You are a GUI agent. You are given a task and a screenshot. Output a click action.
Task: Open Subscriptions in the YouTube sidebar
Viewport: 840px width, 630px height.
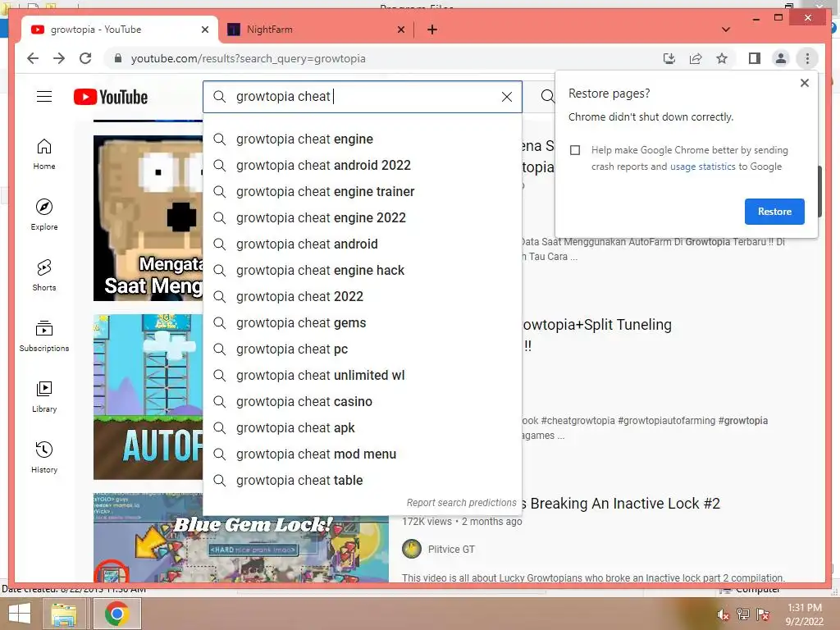(x=44, y=336)
